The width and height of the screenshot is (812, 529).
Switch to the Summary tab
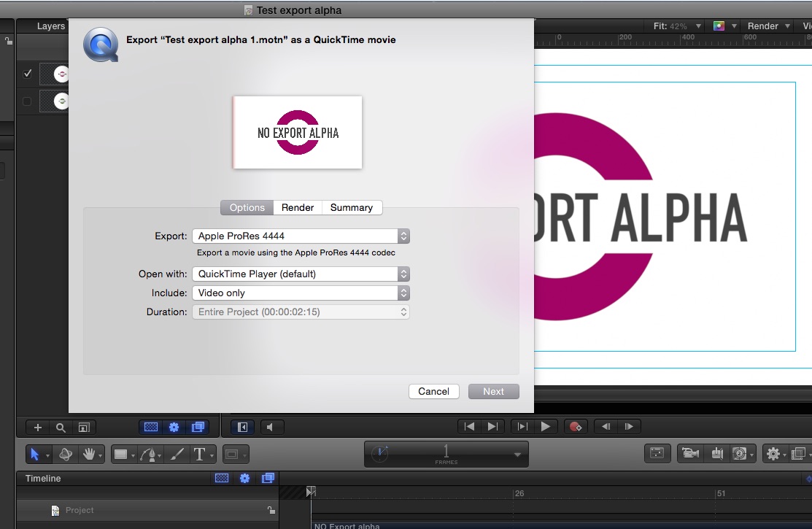tap(351, 207)
